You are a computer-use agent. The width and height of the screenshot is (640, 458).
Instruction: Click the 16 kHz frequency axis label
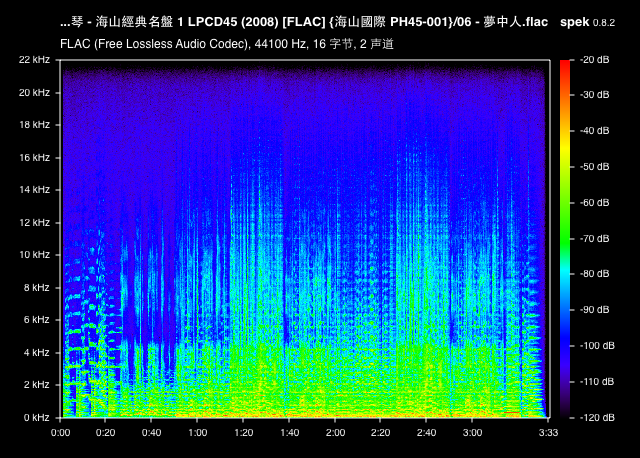34,157
